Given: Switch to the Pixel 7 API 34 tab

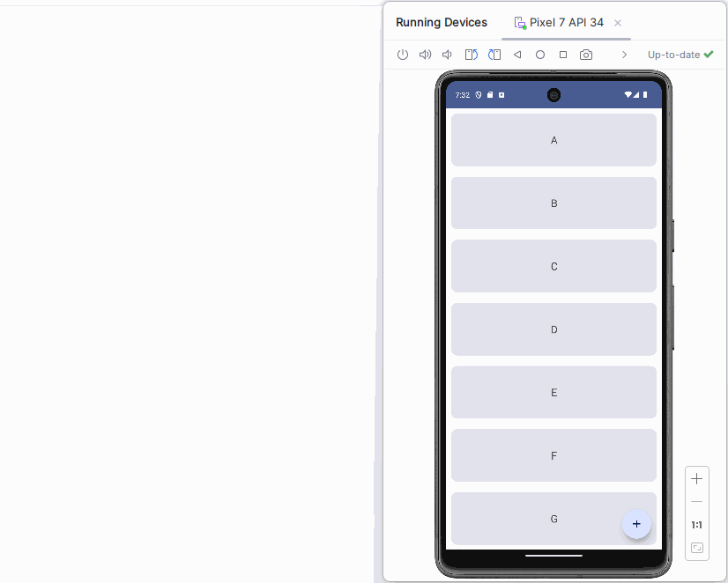Looking at the screenshot, I should (559, 23).
